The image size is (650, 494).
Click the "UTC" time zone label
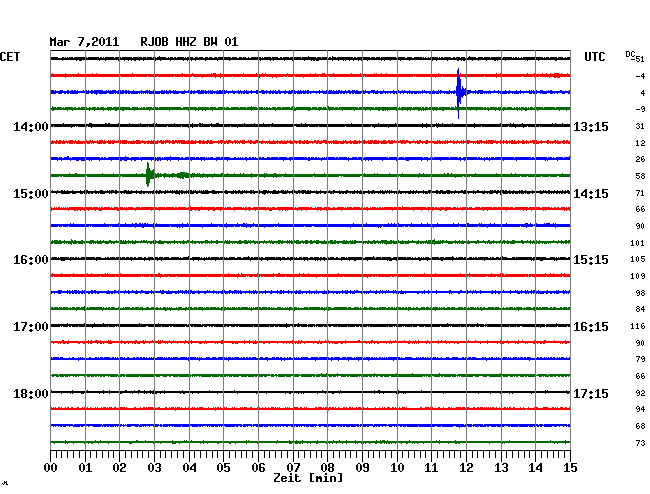594,57
